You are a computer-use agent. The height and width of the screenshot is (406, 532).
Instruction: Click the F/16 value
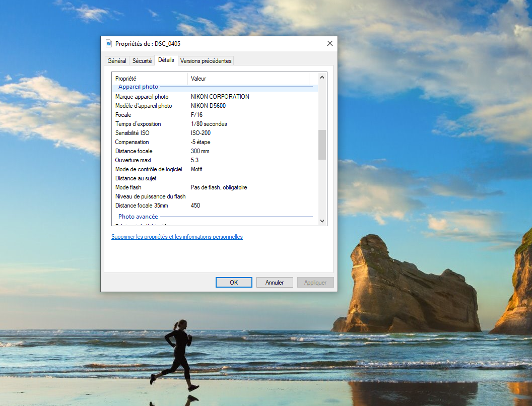196,115
